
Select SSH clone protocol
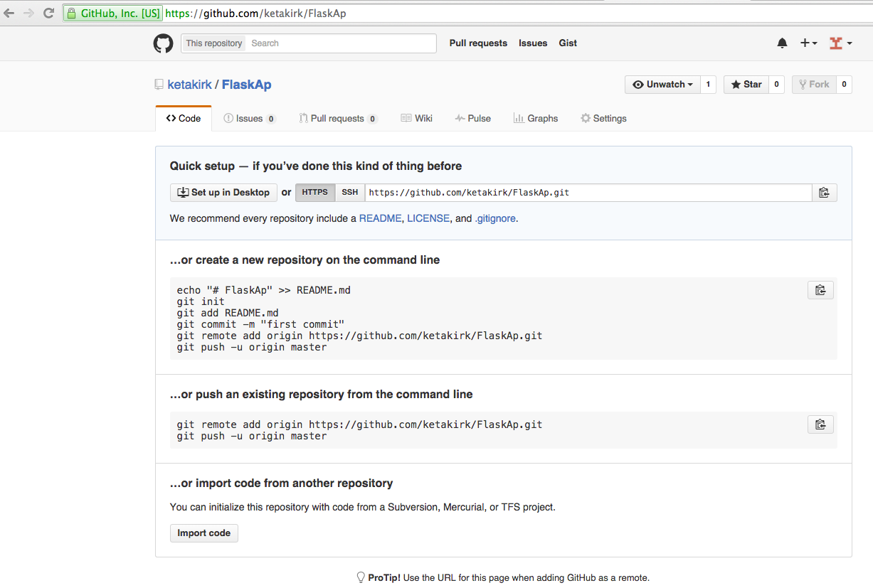tap(350, 193)
